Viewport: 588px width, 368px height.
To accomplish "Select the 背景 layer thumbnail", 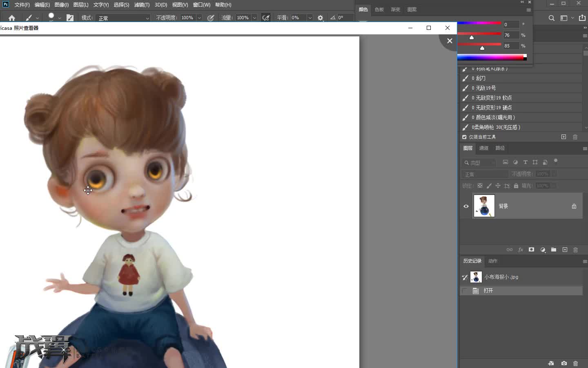I will [x=484, y=206].
